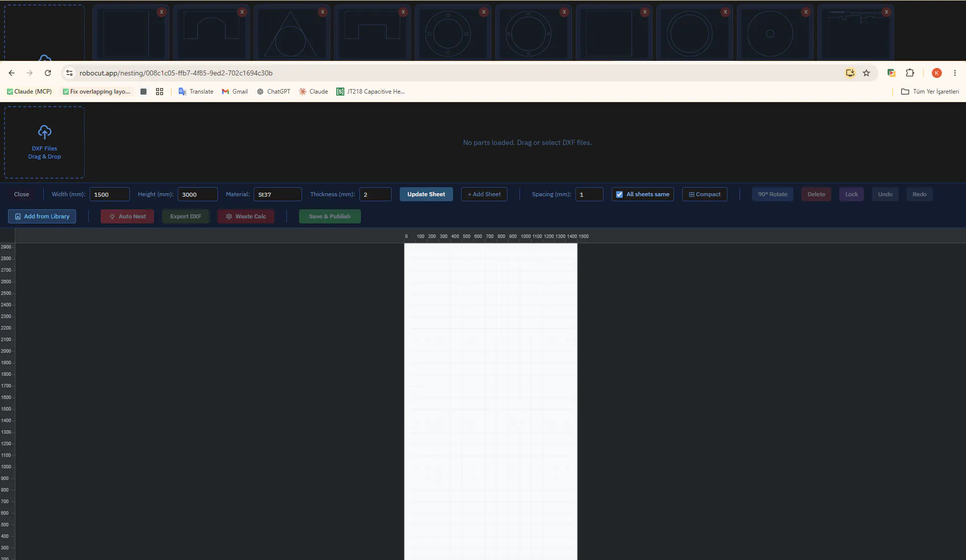
Task: Click Save & Publish
Action: coord(330,216)
